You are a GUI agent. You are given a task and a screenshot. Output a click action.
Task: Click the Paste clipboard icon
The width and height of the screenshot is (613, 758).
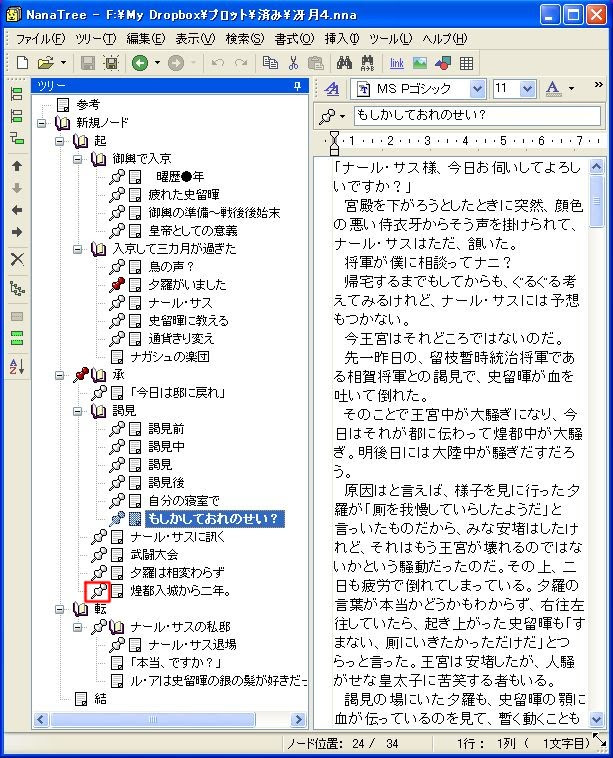click(x=316, y=63)
